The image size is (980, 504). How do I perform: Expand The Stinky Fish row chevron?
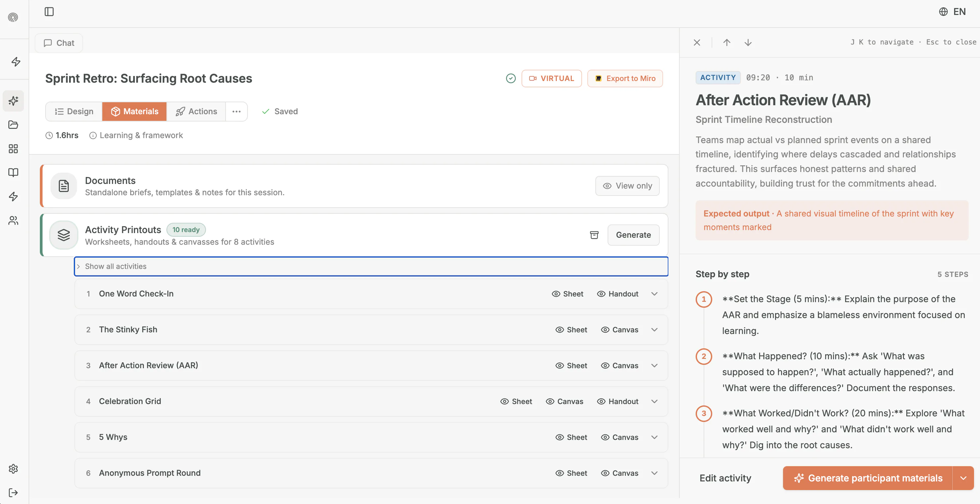pos(654,330)
